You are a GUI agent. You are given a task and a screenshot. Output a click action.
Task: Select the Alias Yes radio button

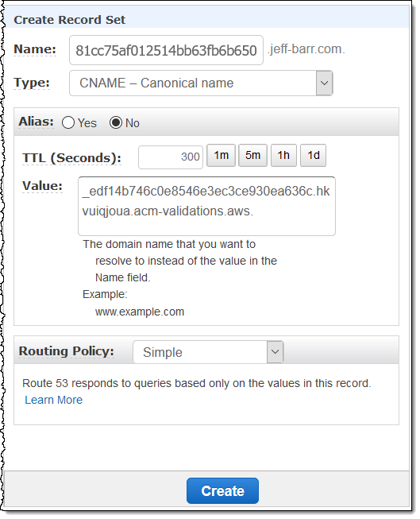click(68, 122)
